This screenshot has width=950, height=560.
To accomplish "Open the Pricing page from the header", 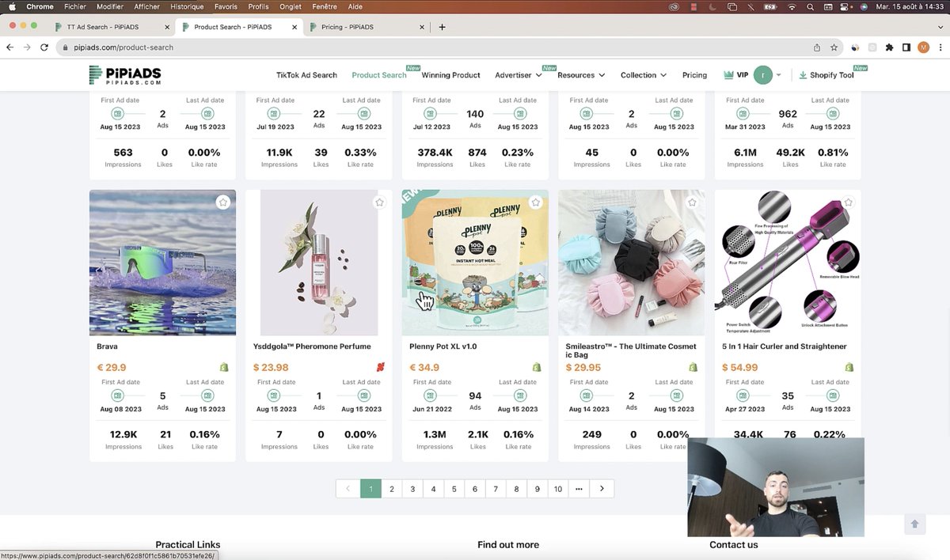I will (694, 75).
